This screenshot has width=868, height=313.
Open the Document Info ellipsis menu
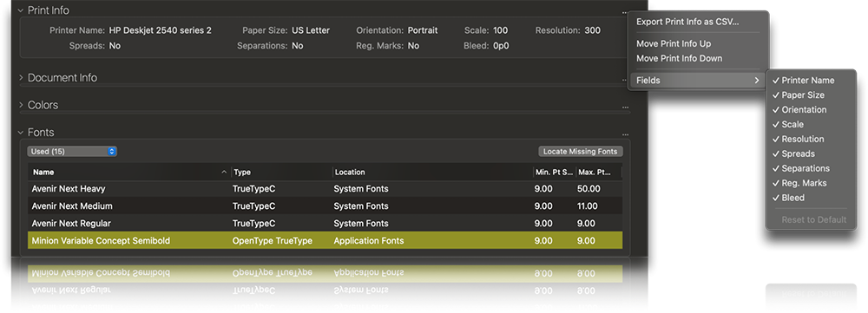click(x=625, y=80)
